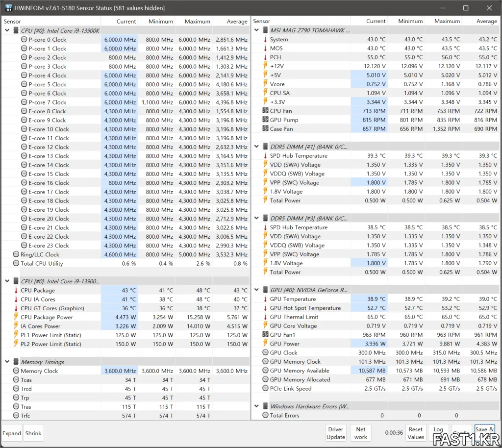The height and width of the screenshot is (448, 502).
Task: Select the E-core 12 Clock row label
Action: coord(49,147)
